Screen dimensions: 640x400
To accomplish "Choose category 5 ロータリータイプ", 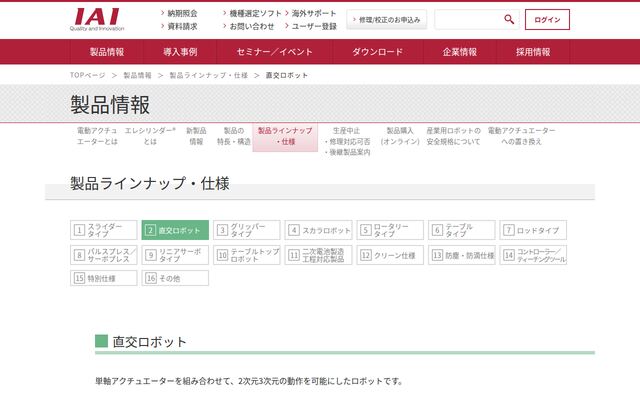I will tap(390, 230).
